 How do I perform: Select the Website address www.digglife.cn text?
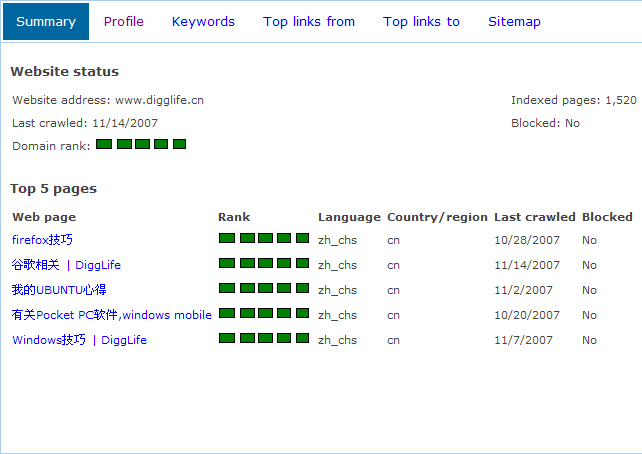point(108,100)
